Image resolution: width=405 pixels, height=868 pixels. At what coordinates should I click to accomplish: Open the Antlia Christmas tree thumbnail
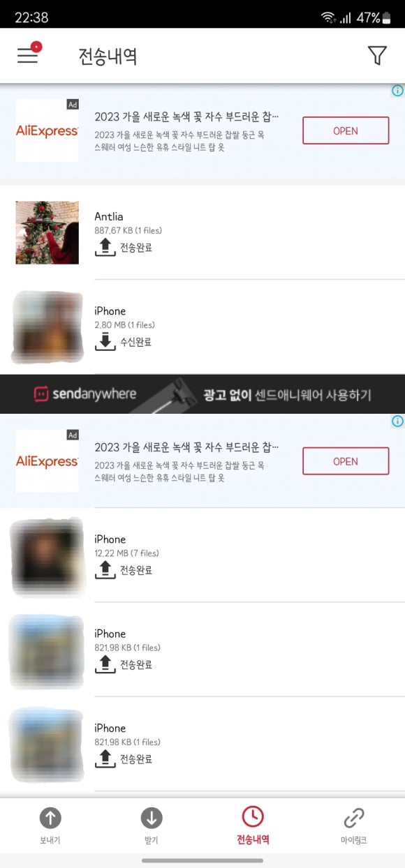pyautogui.click(x=47, y=232)
